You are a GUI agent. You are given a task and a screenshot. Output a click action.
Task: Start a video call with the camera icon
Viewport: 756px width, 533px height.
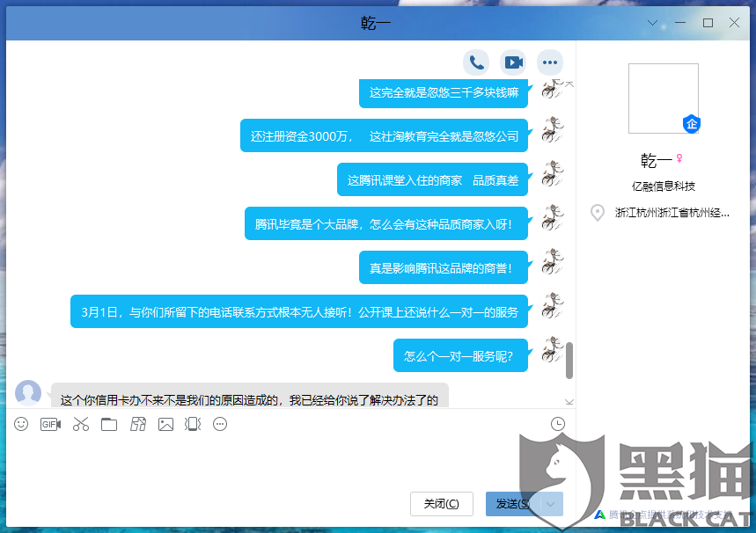(513, 62)
